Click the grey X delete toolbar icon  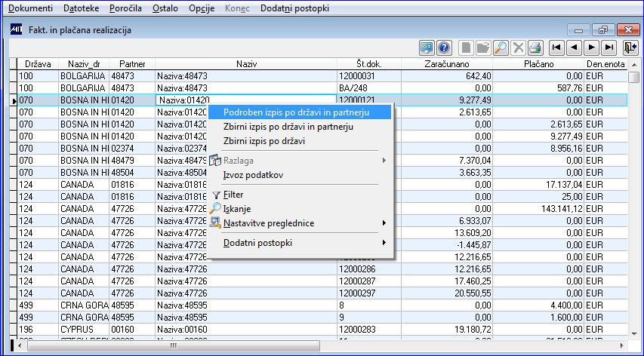coord(519,48)
